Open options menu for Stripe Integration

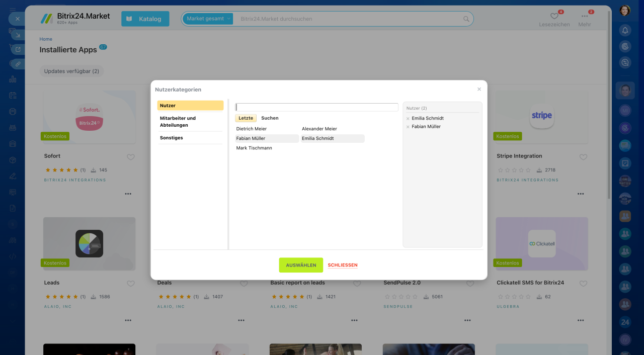(x=581, y=194)
